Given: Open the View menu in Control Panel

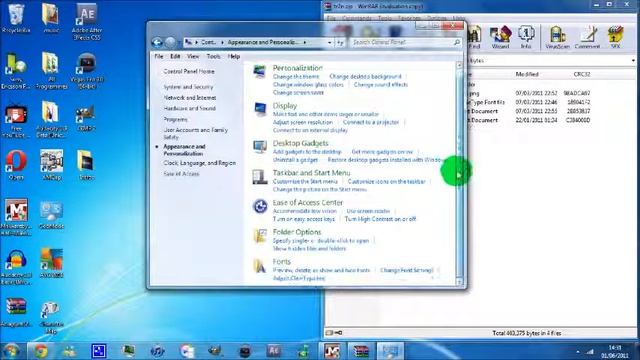Looking at the screenshot, I should [x=193, y=56].
